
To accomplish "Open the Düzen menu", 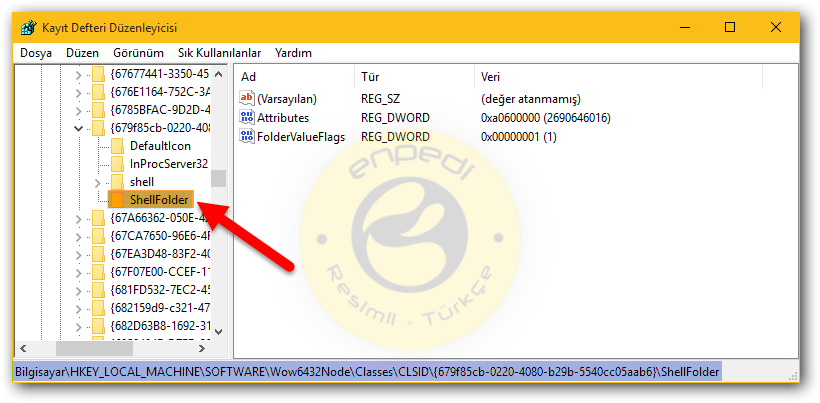I will (82, 53).
